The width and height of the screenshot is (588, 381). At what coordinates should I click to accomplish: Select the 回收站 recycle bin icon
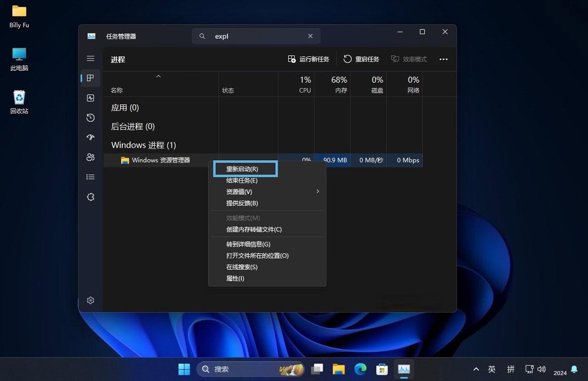(x=19, y=102)
